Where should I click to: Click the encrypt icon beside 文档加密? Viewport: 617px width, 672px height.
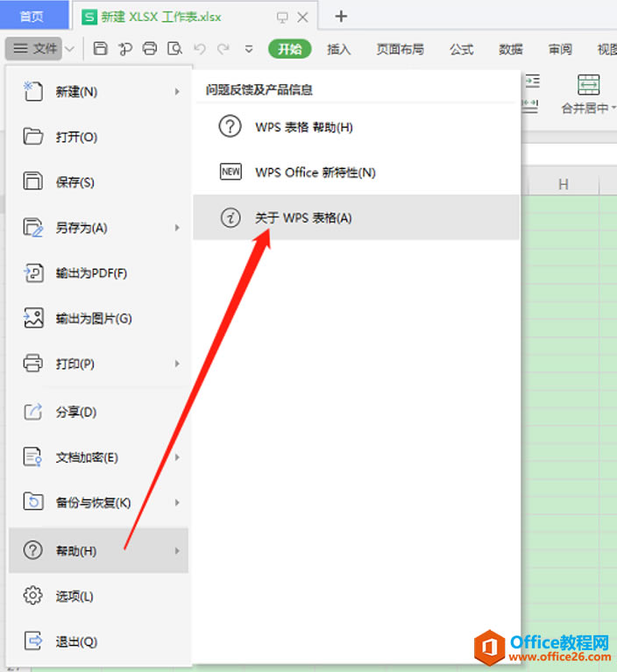pos(32,456)
